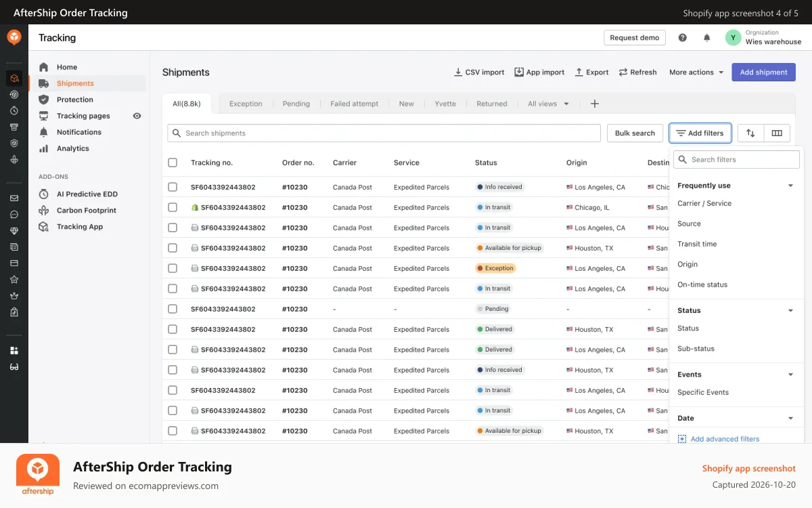The height and width of the screenshot is (508, 812).
Task: Click the App import button
Action: pos(539,72)
